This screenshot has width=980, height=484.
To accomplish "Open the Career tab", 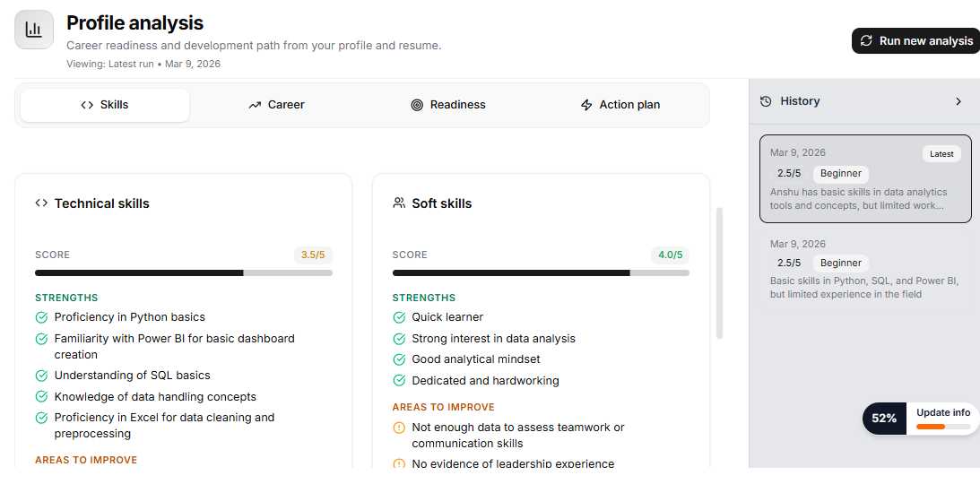I will click(276, 105).
